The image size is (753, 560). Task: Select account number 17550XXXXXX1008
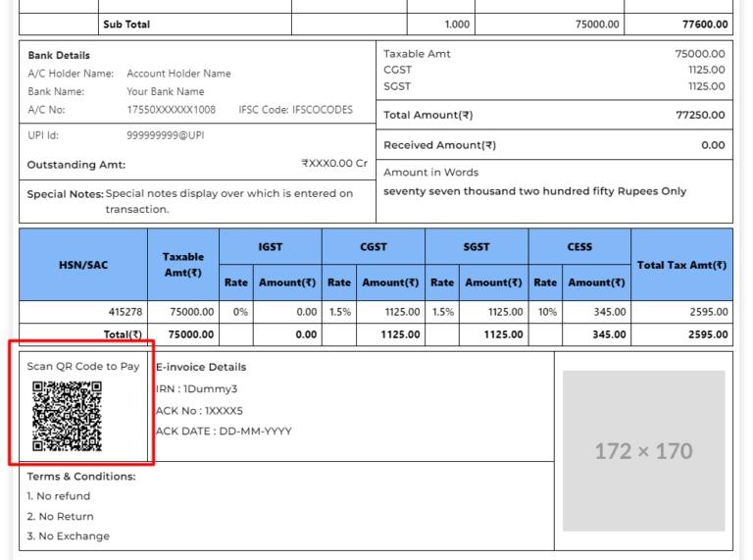tap(171, 110)
